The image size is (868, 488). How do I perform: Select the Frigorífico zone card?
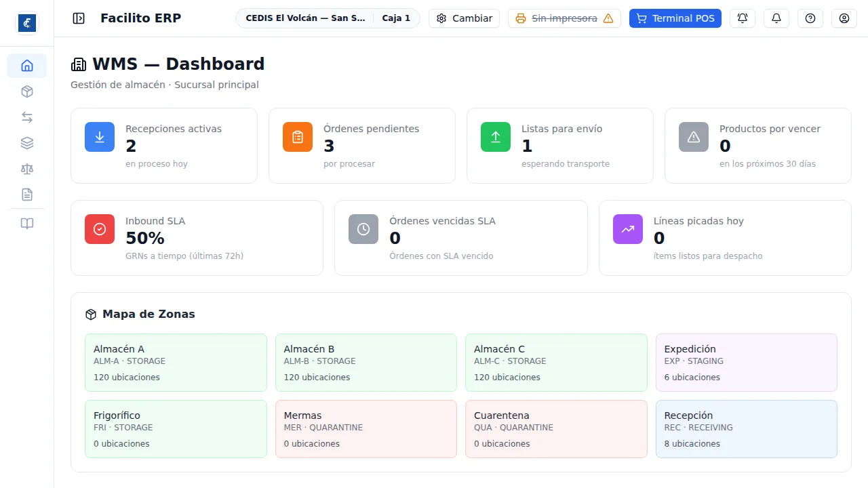[176, 429]
